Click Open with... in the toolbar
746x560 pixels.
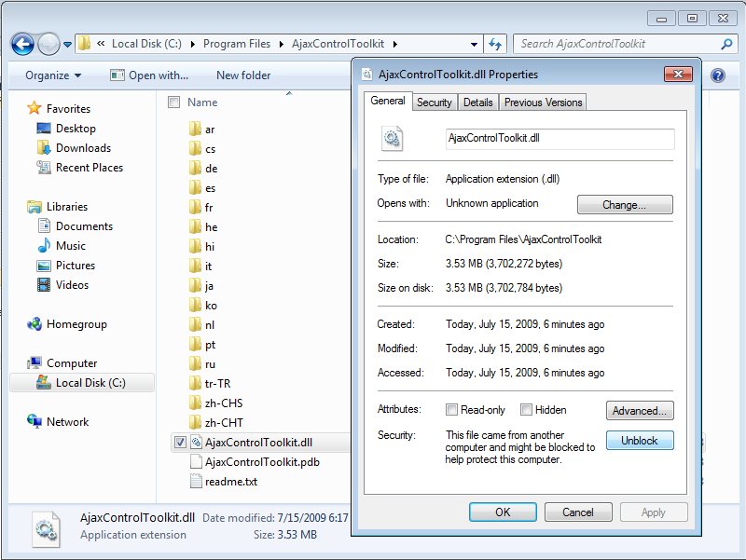(x=149, y=75)
